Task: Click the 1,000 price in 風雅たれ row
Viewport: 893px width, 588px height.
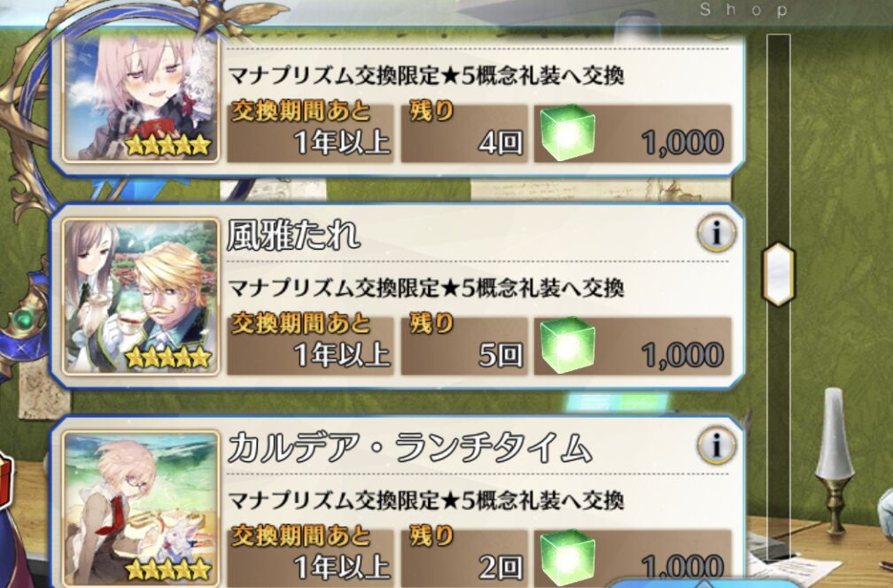Action: 682,355
